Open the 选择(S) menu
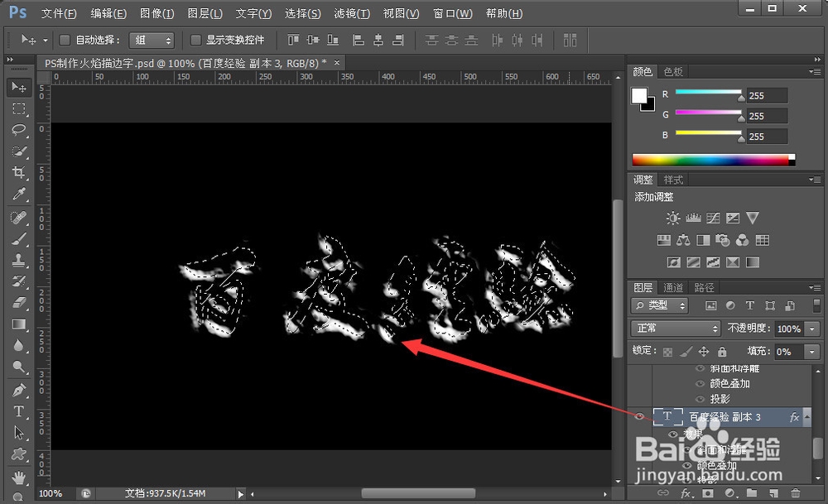 pos(302,14)
